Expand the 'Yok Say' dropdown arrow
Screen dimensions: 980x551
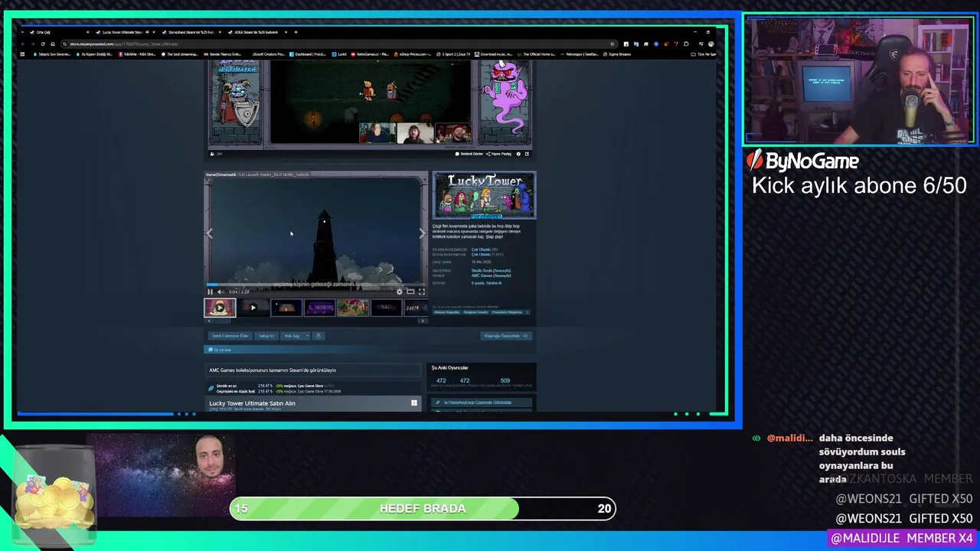pyautogui.click(x=308, y=336)
